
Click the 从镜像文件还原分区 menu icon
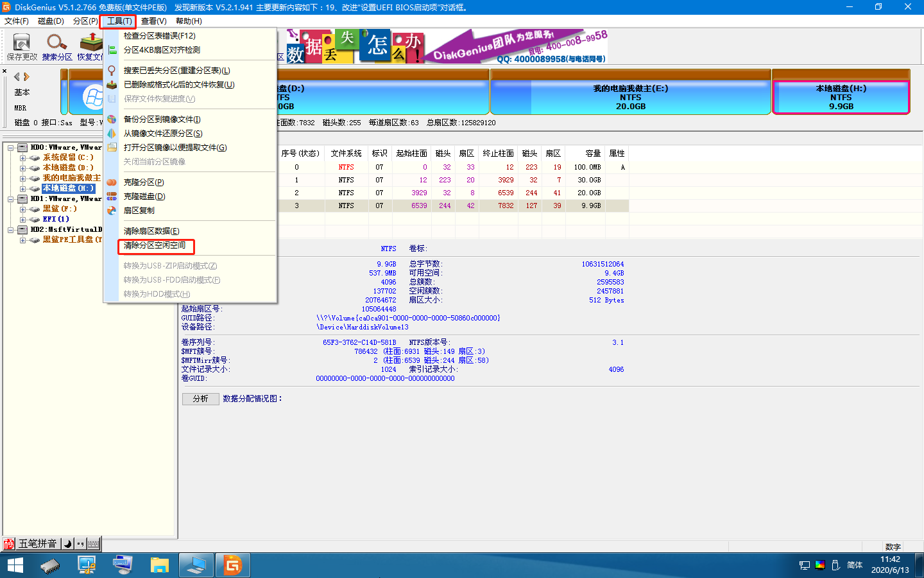tap(112, 134)
